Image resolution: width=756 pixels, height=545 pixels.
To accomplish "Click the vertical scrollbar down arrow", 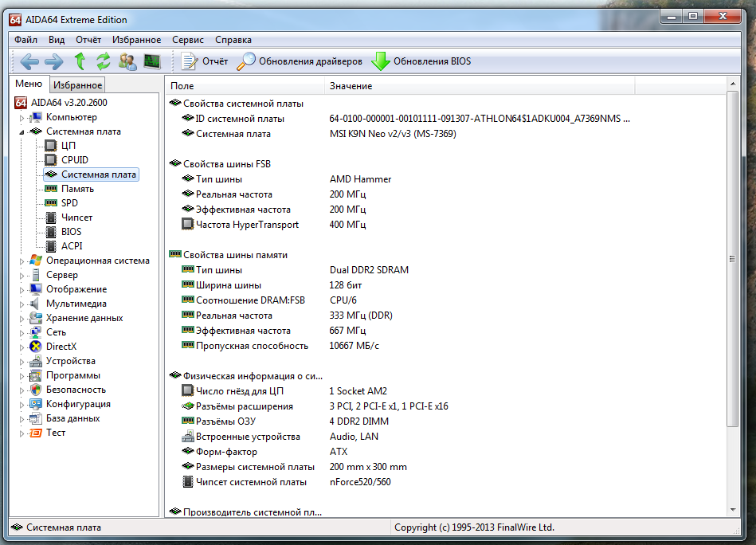I will pyautogui.click(x=733, y=510).
